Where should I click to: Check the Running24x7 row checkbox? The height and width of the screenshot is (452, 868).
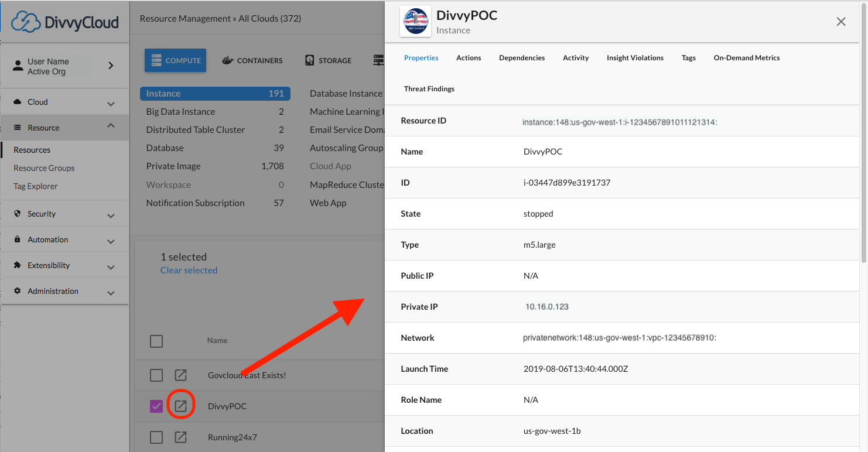pyautogui.click(x=156, y=437)
